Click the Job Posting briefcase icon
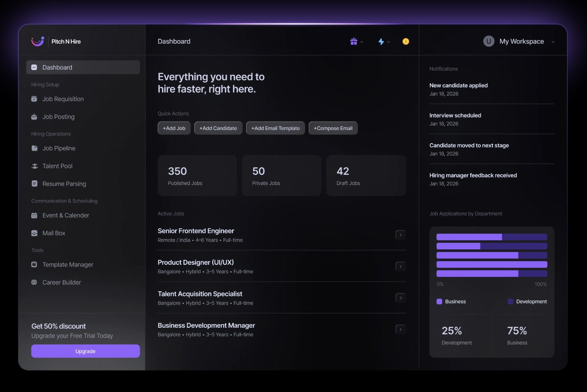 [34, 117]
